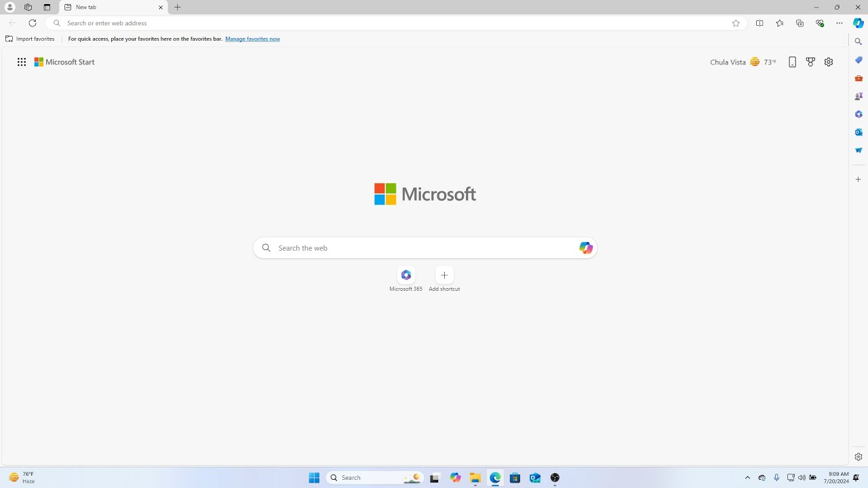This screenshot has width=868, height=488.
Task: Customize sidebar with plus button
Action: click(859, 180)
